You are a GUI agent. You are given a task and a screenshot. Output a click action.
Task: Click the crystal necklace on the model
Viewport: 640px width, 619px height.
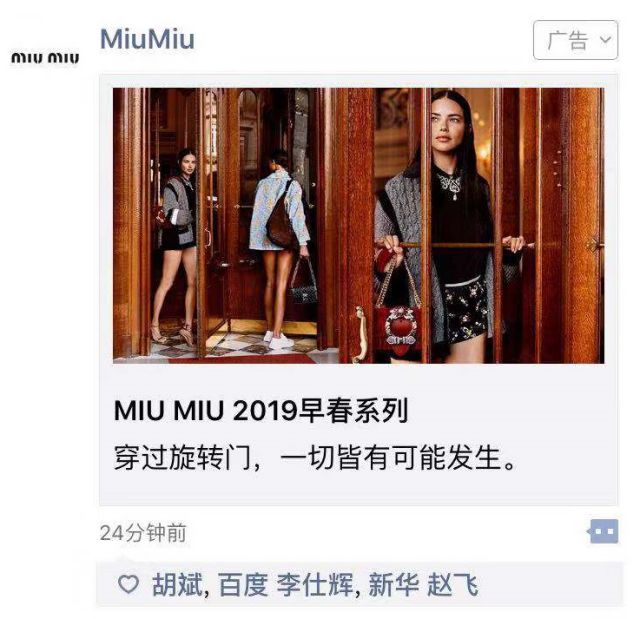448,184
